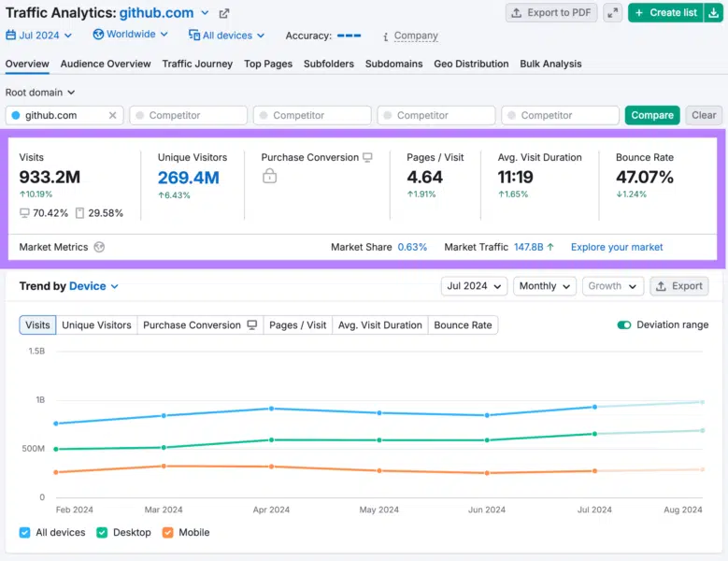Click the green Compare button
728x561 pixels.
tap(652, 115)
